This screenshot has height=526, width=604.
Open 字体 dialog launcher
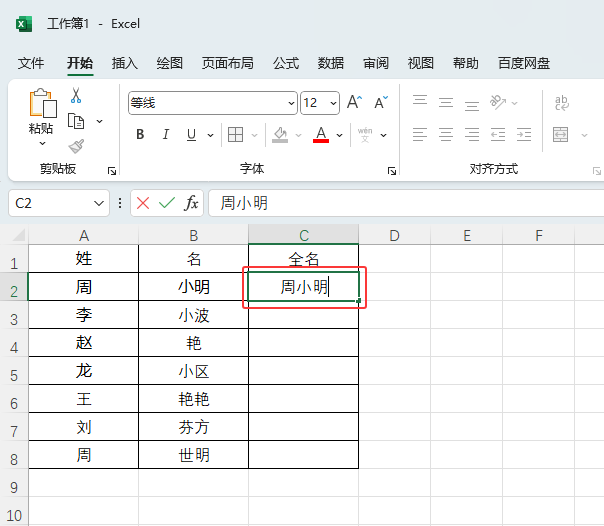coord(392,171)
